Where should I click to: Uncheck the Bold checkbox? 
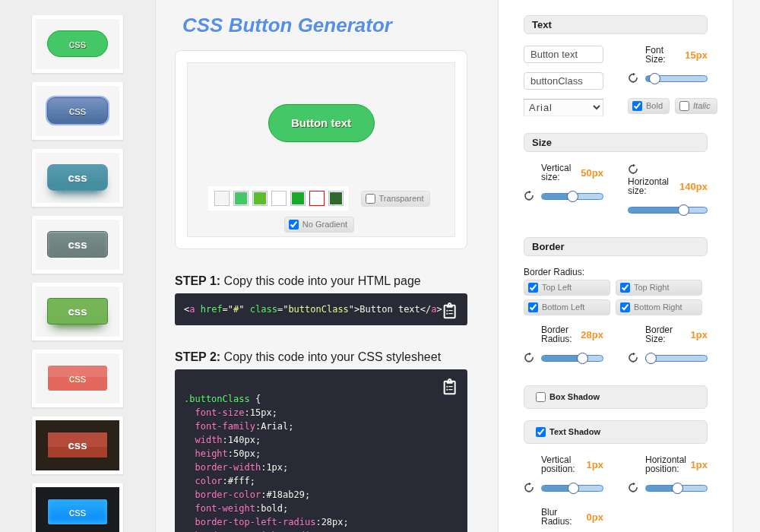(x=638, y=106)
